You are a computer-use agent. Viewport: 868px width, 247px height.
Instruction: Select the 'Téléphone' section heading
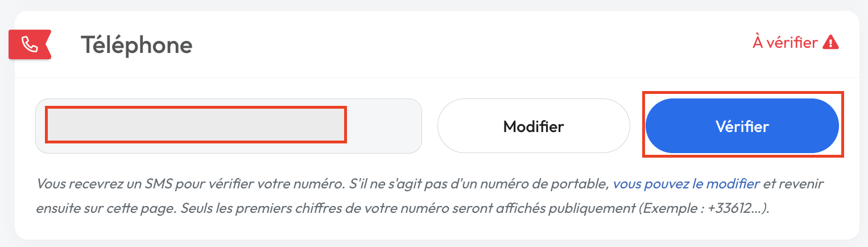tap(136, 44)
